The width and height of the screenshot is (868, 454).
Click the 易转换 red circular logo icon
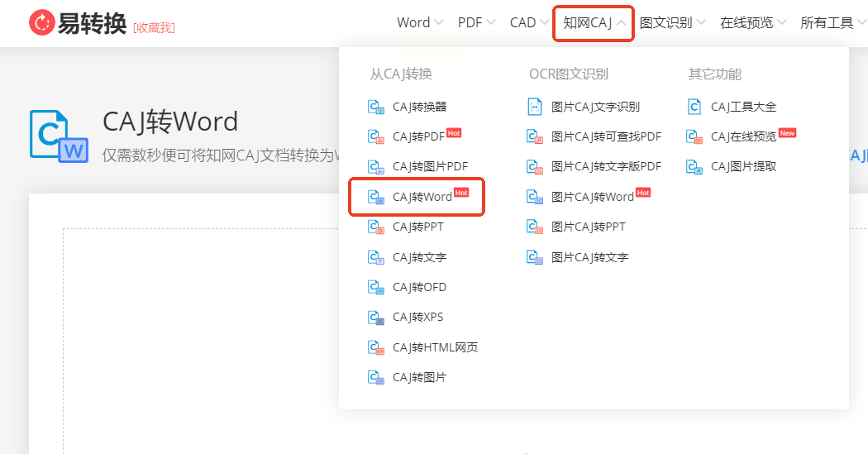point(42,22)
